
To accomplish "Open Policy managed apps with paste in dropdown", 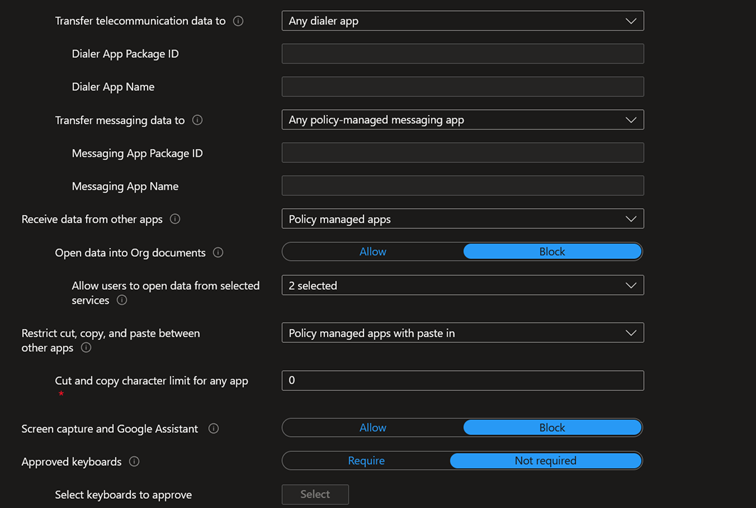I will [462, 333].
